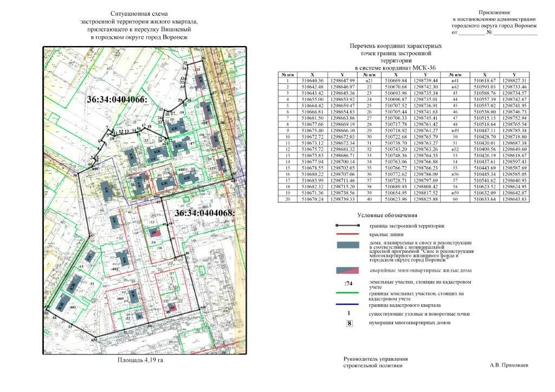555x392 pixels.
Task: Click 'границы кадастрового квартала' legend label
Action: pos(404,305)
